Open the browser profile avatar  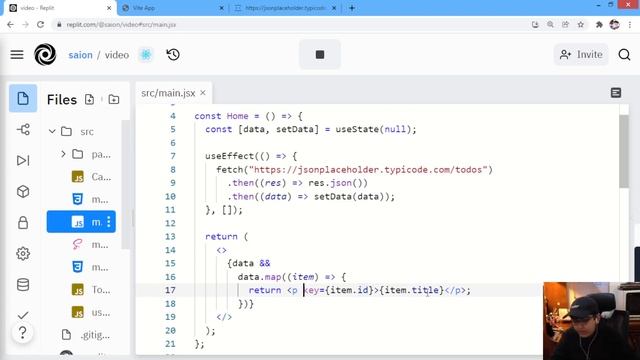(614, 24)
